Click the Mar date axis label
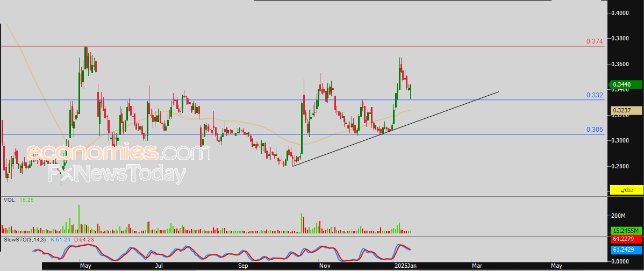The height and width of the screenshot is (271, 644). click(476, 266)
